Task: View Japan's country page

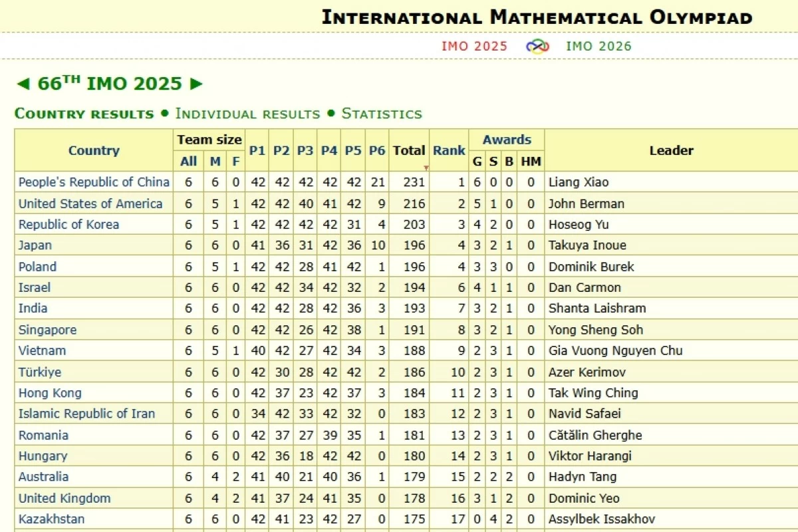Action: coord(35,245)
